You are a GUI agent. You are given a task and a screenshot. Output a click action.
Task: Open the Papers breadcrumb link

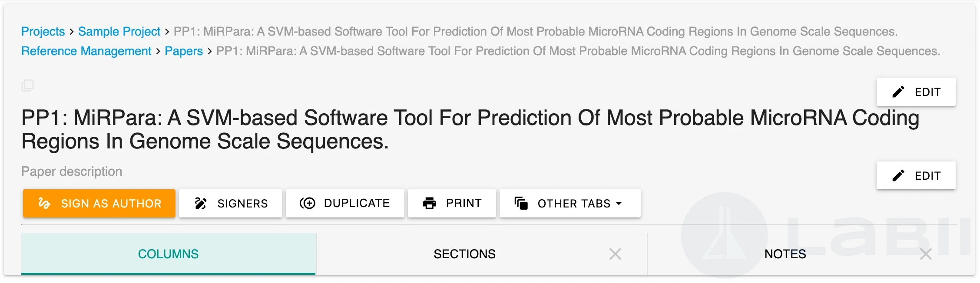pos(184,51)
